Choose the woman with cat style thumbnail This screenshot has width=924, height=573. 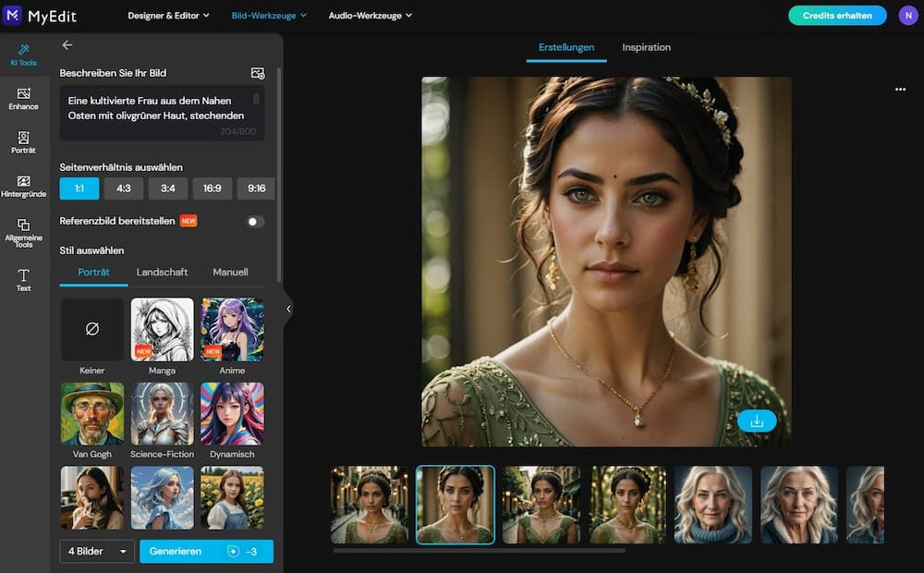[91, 497]
